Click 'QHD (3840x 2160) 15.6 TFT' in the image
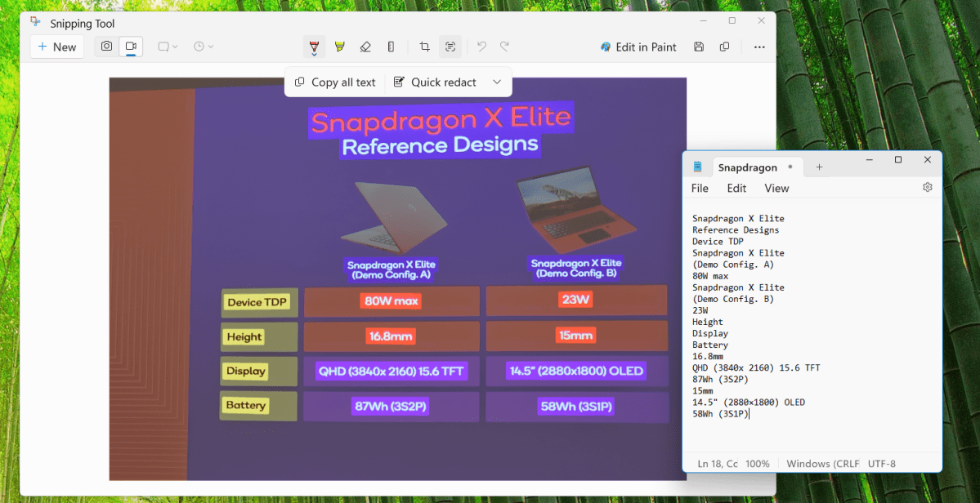Viewport: 980px width, 503px height. pos(392,372)
